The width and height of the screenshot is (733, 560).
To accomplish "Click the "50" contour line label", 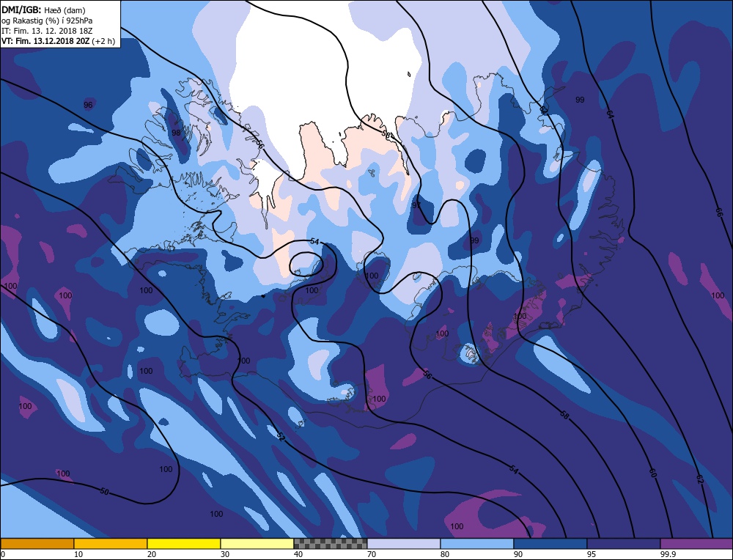I will [105, 492].
